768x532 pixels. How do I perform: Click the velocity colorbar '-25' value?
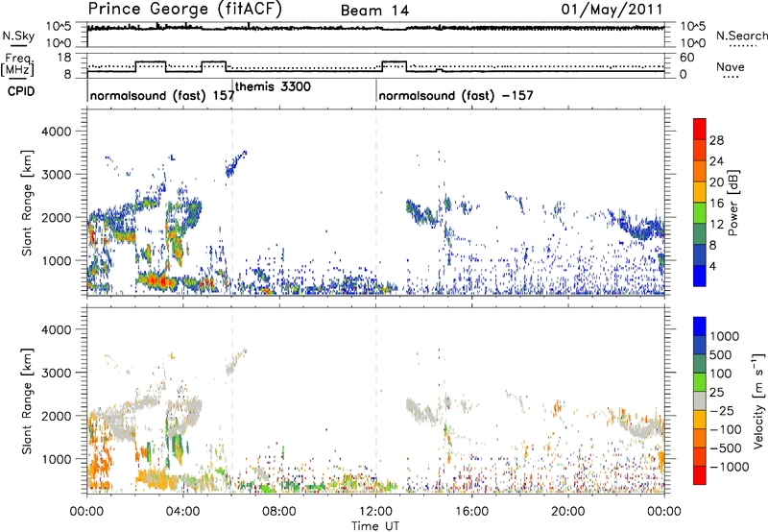[723, 411]
